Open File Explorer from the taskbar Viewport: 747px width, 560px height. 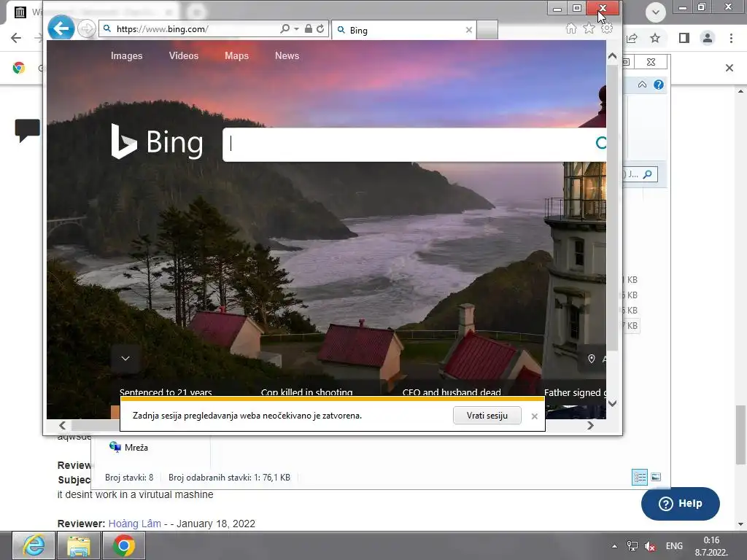coord(79,545)
